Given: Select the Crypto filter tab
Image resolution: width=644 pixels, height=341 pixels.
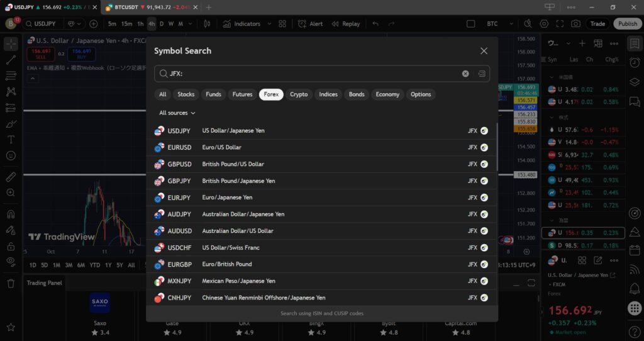Looking at the screenshot, I should [x=299, y=94].
